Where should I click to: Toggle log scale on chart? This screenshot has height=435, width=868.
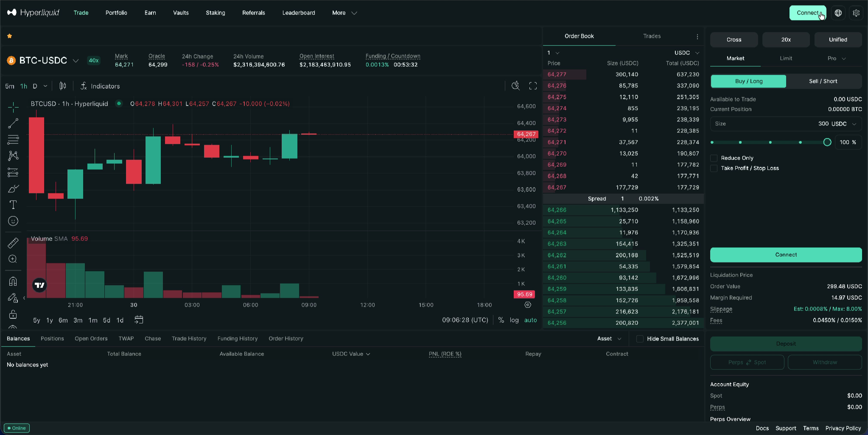click(514, 320)
